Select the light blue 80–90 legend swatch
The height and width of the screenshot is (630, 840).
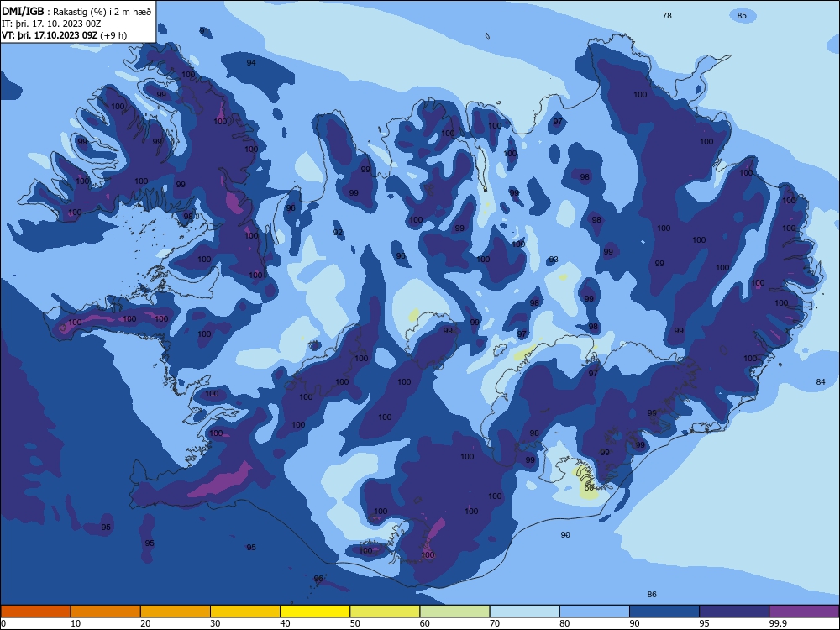pyautogui.click(x=595, y=612)
